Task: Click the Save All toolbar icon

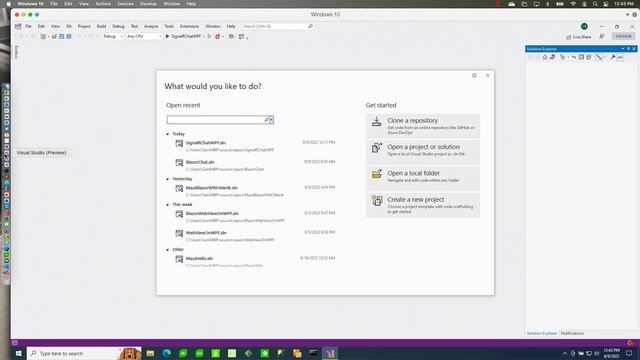Action: pos(69,36)
